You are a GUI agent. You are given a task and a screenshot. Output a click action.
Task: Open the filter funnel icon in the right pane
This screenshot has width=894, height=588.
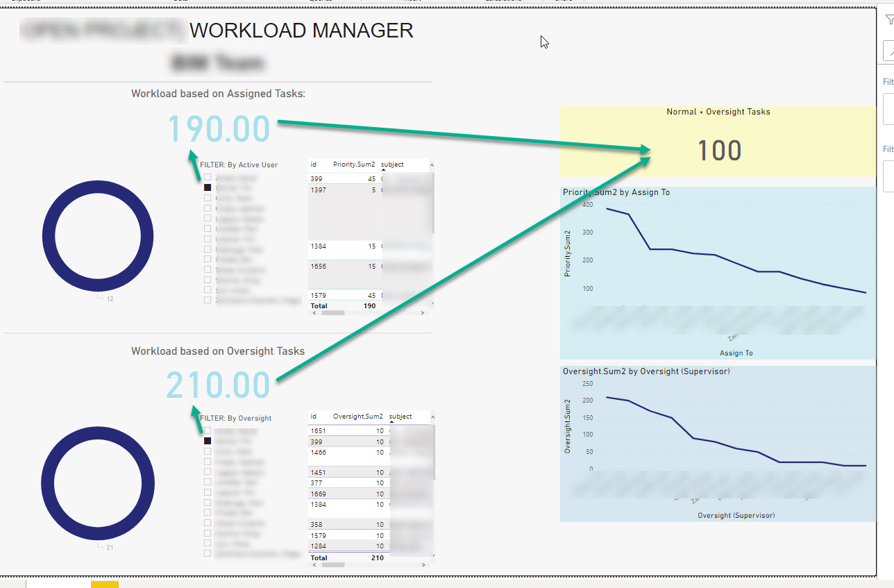click(890, 21)
